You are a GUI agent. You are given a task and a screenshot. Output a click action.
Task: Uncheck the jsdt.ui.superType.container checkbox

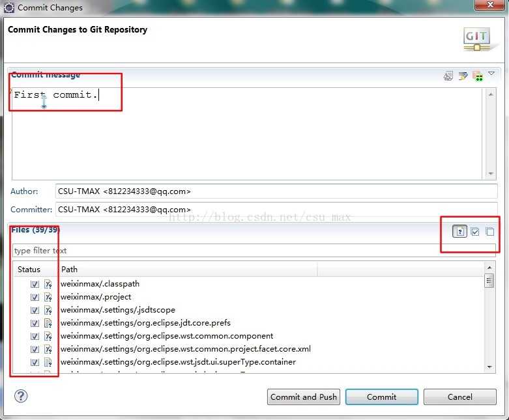pyautogui.click(x=35, y=362)
